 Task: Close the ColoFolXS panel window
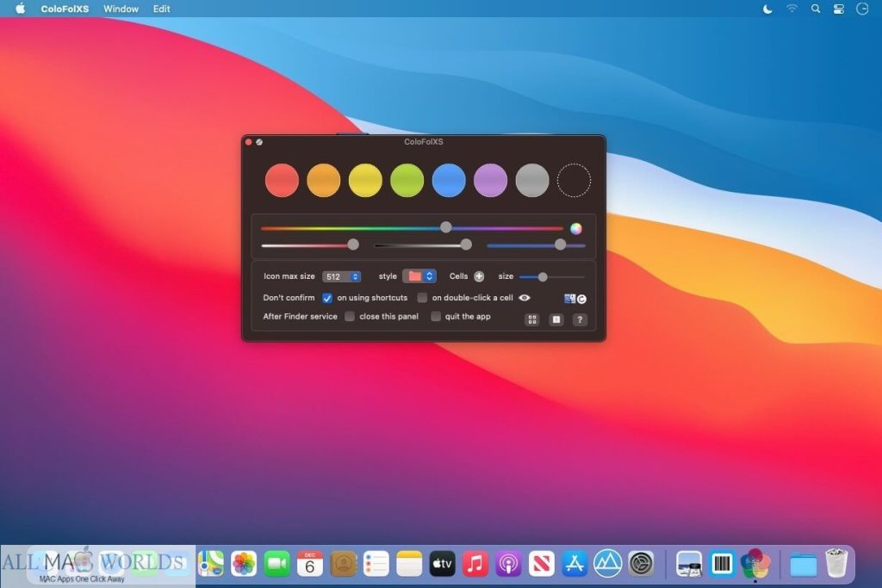249,142
